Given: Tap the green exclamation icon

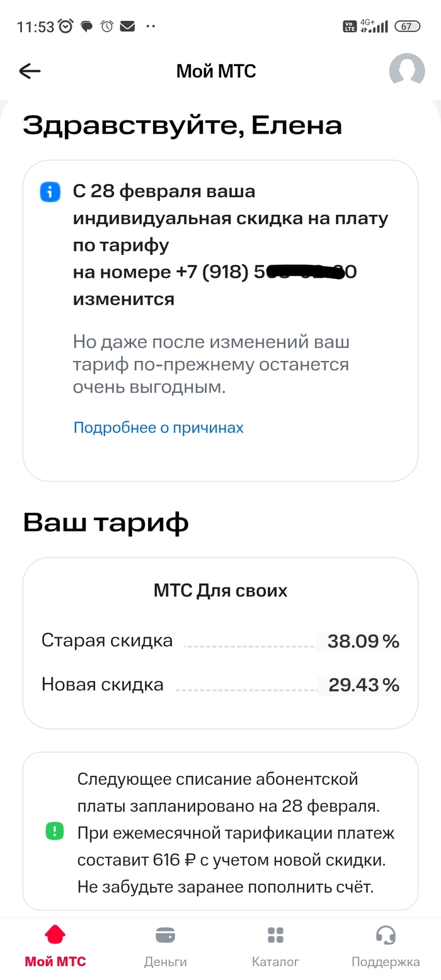Looking at the screenshot, I should [x=55, y=831].
